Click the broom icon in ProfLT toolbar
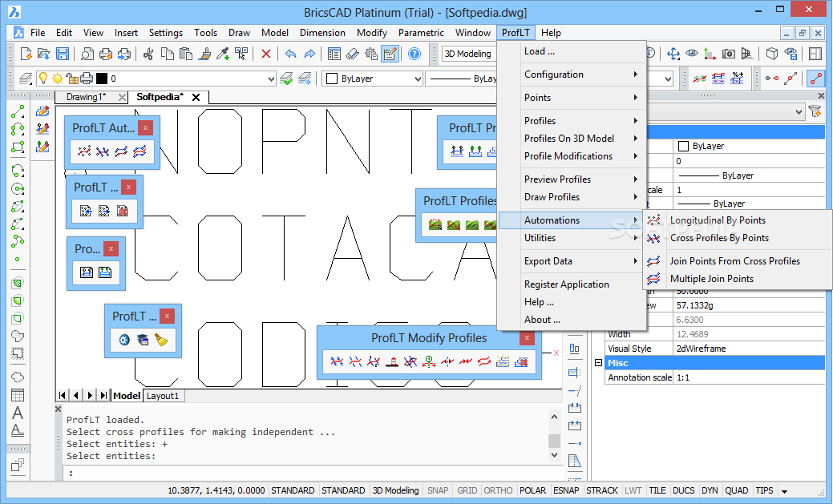The width and height of the screenshot is (833, 504). 161,340
